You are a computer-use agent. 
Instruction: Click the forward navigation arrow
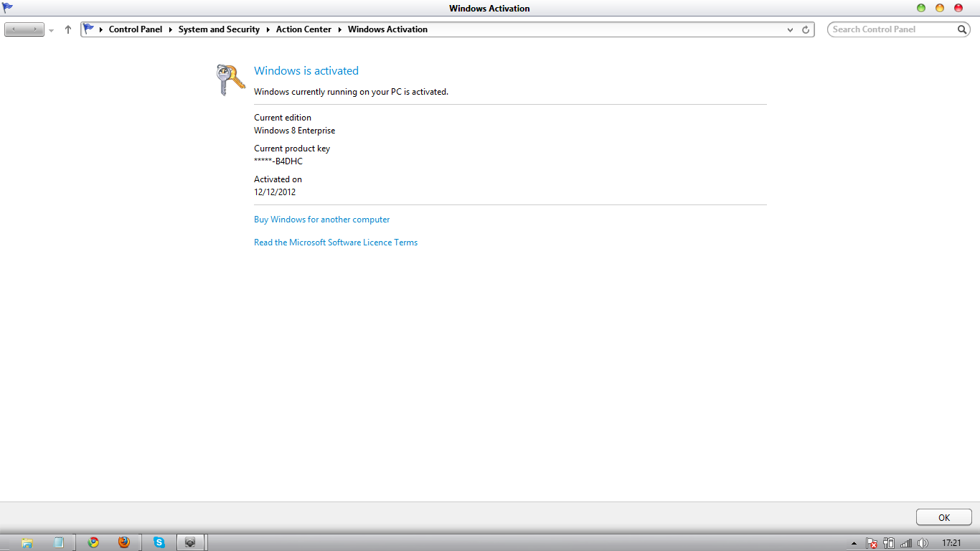pos(34,29)
